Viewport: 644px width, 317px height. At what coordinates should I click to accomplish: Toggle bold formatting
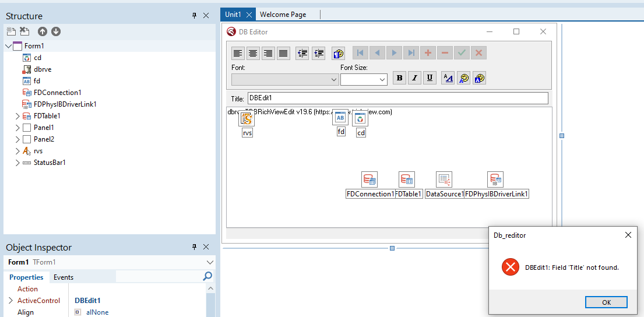pyautogui.click(x=400, y=78)
